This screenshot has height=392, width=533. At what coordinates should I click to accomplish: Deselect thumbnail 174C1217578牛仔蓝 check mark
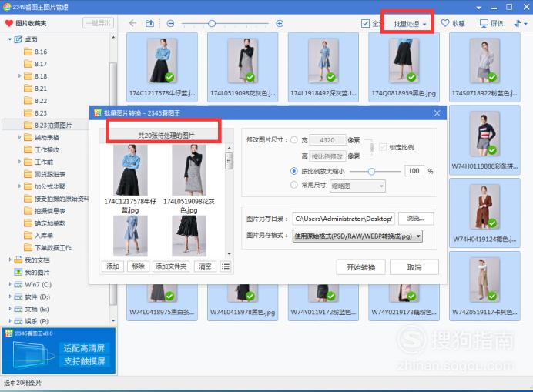[169, 77]
